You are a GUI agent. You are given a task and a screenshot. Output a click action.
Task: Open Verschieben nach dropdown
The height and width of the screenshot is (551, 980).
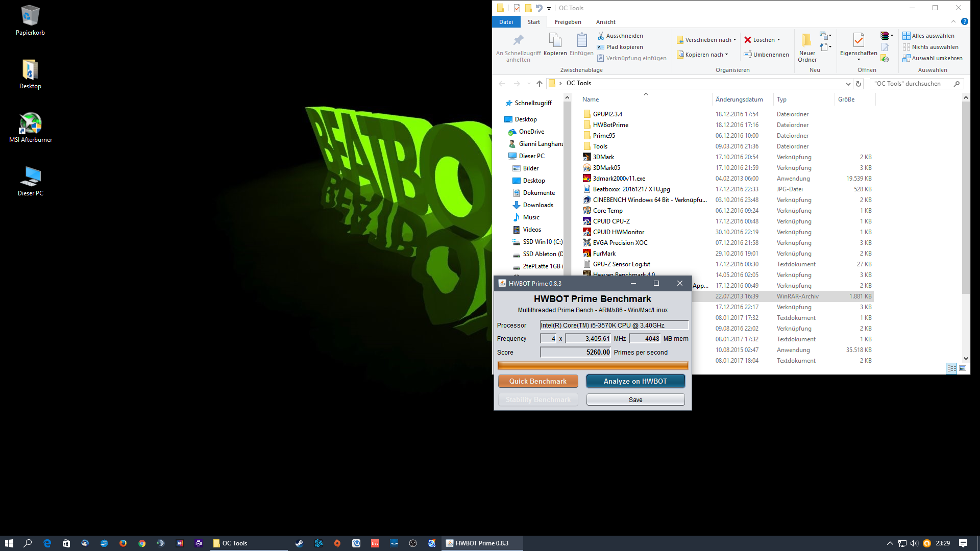point(706,40)
